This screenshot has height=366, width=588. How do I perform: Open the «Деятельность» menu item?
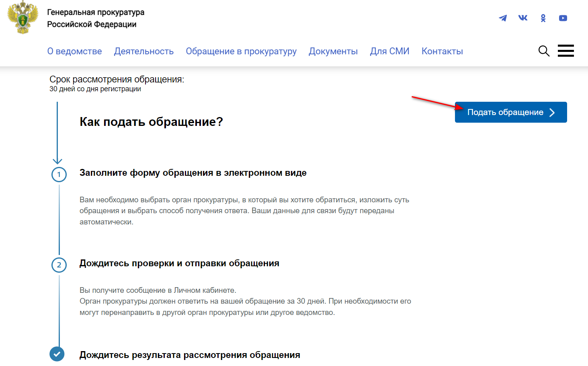pos(144,51)
